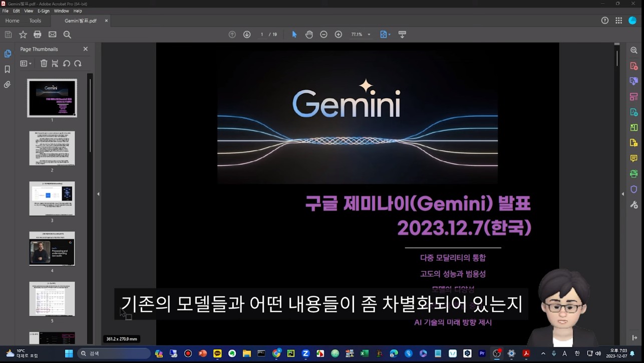Click the account profile avatar
This screenshot has width=644, height=363.
point(632,21)
